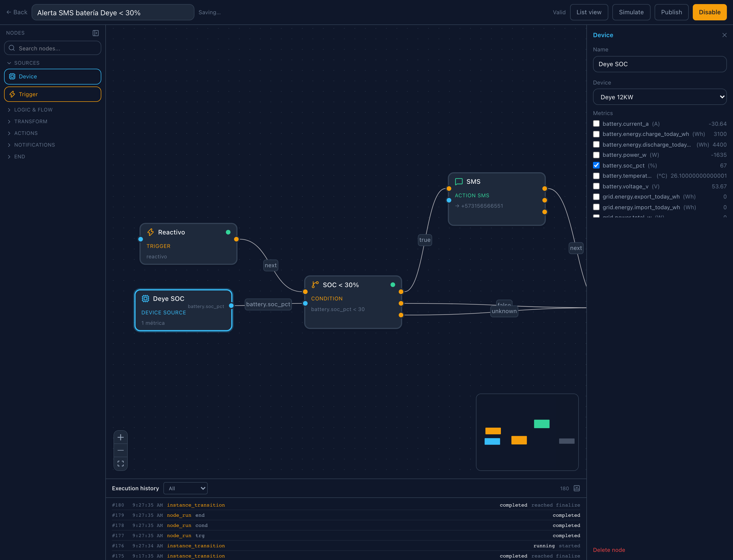
Task: Click the green status dot on SOC < 30% node
Action: 393,285
